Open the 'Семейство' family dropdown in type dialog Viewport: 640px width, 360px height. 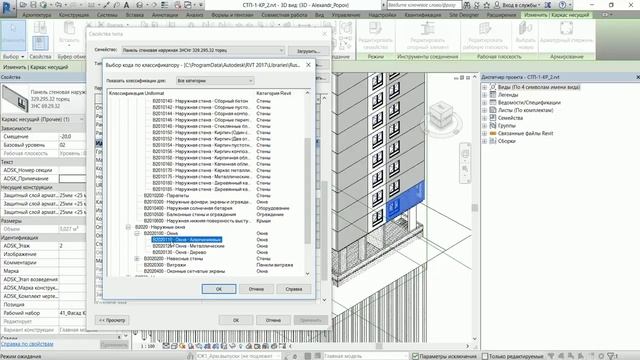click(203, 50)
